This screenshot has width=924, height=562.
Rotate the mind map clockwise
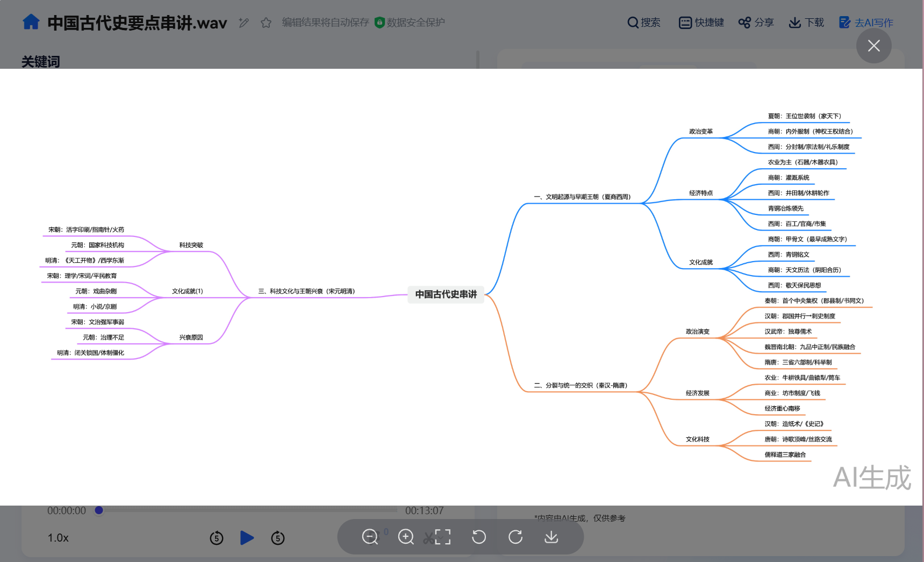(x=515, y=537)
